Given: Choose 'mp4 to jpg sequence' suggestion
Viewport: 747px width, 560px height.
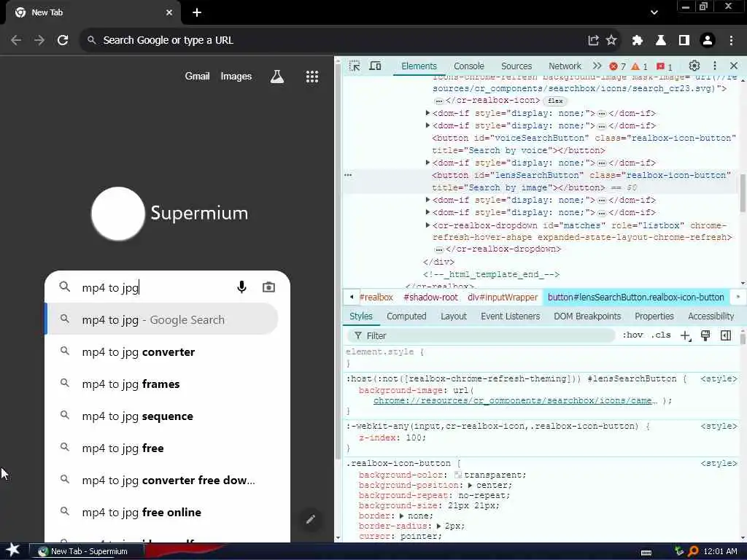Looking at the screenshot, I should (x=167, y=416).
